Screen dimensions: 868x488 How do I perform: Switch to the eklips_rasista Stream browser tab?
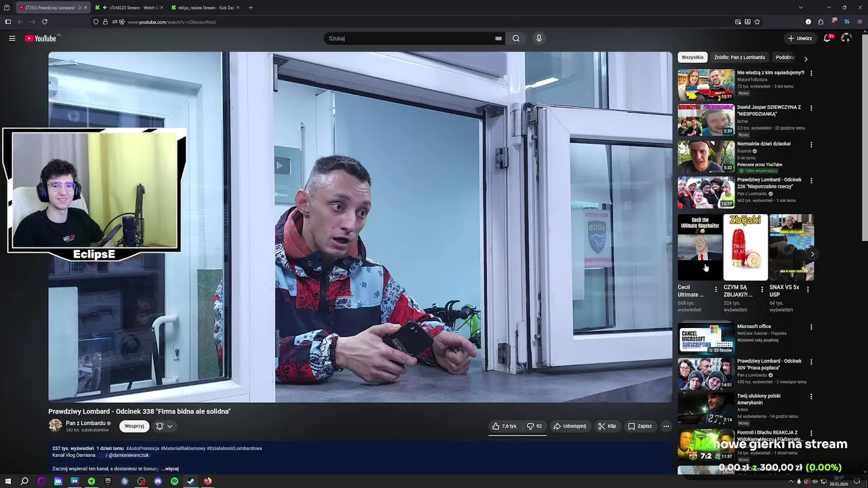click(x=205, y=7)
